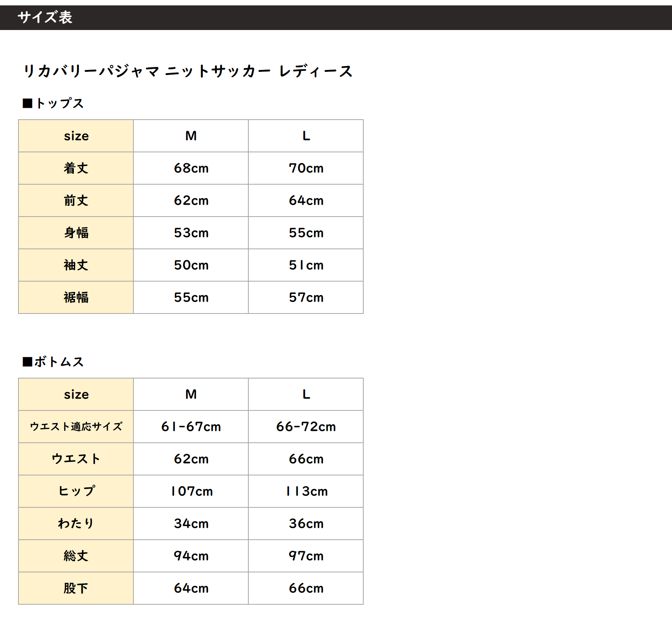The width and height of the screenshot is (672, 632).
Task: Click the 62cm value in 前丈 row
Action: click(x=191, y=200)
